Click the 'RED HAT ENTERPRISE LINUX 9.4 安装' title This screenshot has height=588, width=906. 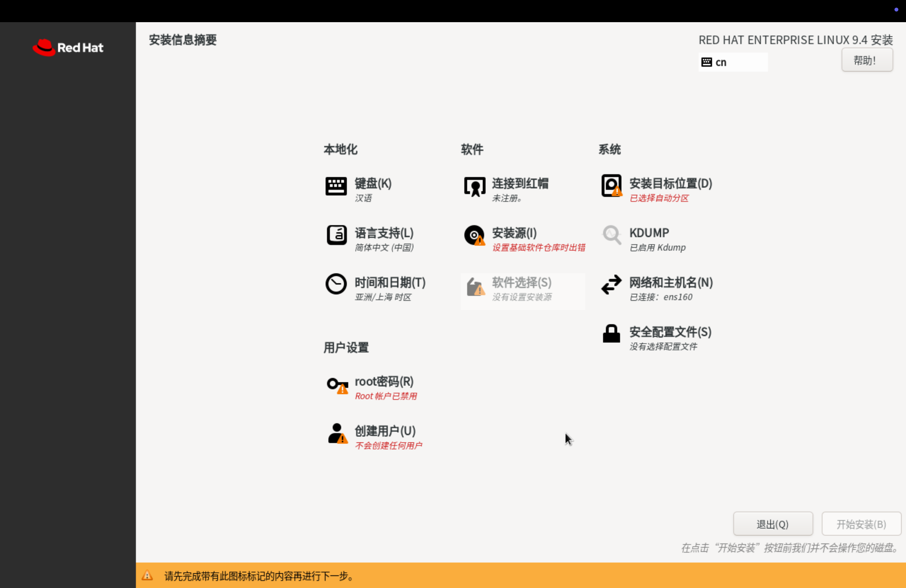(796, 40)
